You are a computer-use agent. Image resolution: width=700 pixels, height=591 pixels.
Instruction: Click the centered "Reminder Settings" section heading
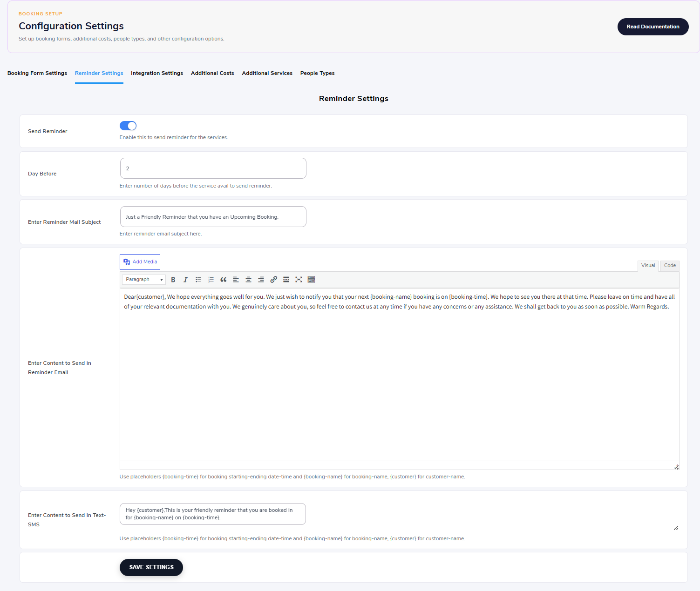tap(353, 99)
